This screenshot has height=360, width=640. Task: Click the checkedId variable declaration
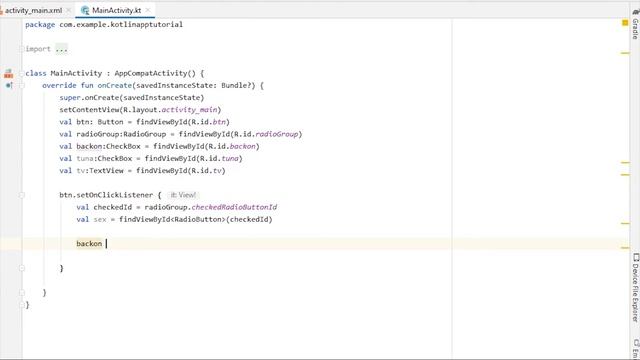(113, 207)
